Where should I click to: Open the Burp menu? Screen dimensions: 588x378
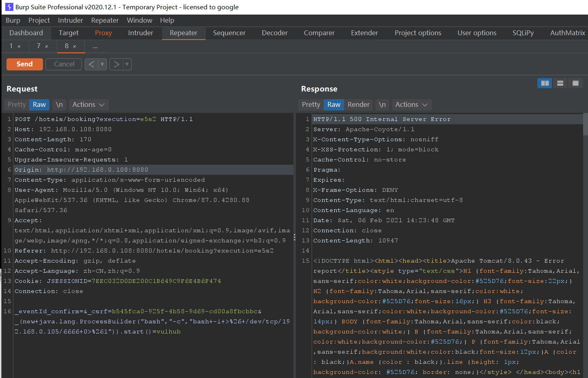click(13, 20)
